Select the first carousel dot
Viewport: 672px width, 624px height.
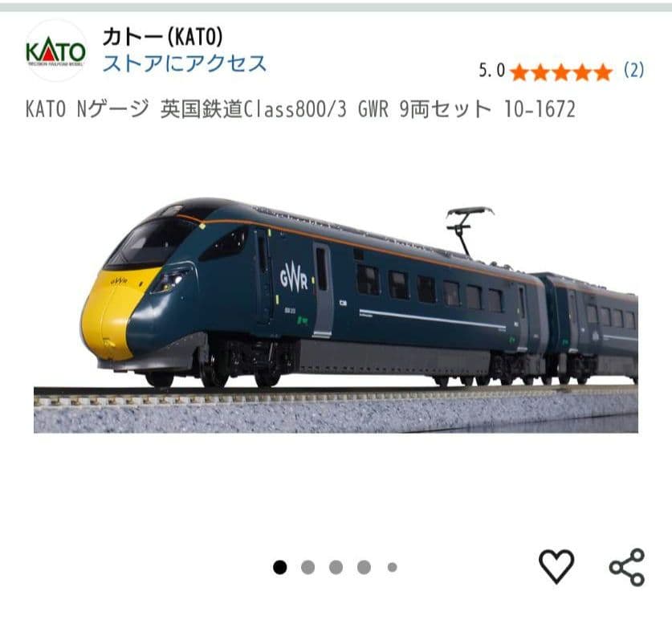(x=280, y=568)
